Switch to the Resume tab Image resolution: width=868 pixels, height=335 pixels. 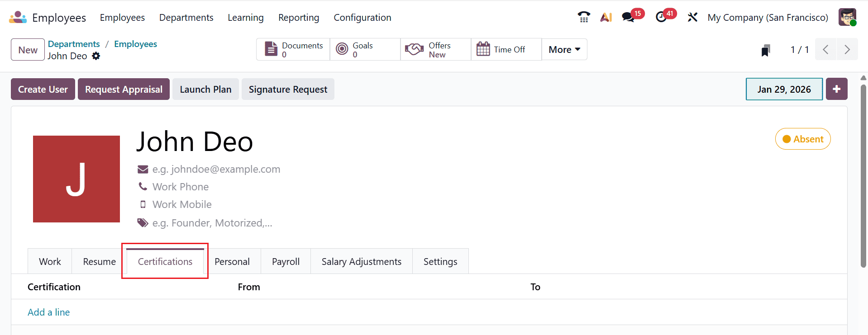99,261
